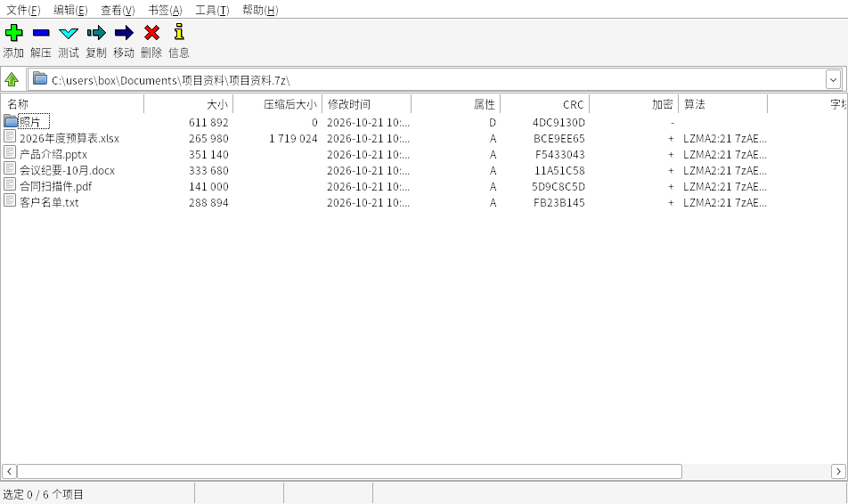Open the 书签(A) menu

pyautogui.click(x=165, y=11)
